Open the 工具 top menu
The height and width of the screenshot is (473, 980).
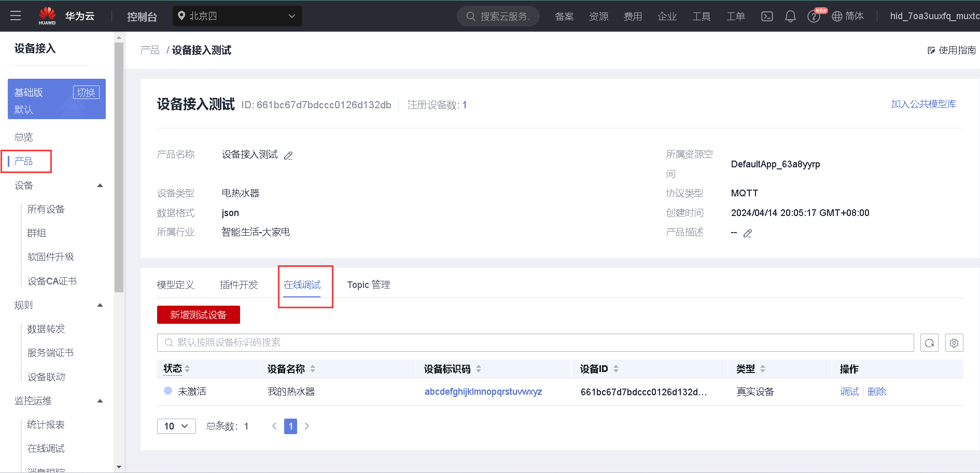[x=702, y=17]
